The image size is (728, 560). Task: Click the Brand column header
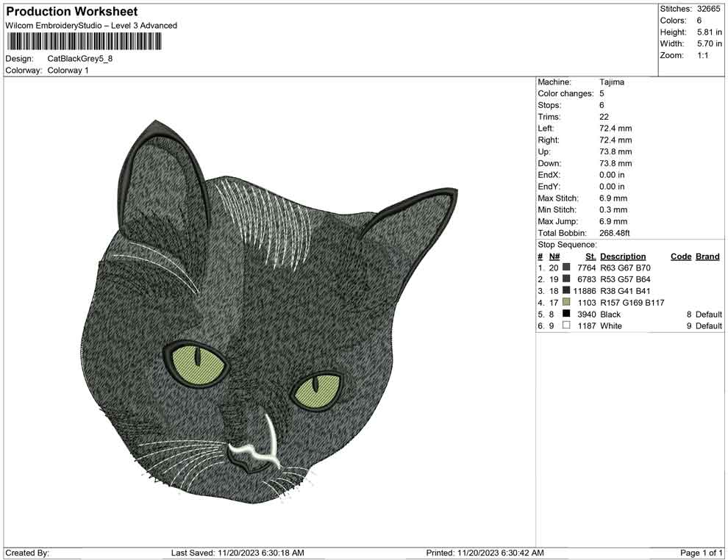pos(707,256)
